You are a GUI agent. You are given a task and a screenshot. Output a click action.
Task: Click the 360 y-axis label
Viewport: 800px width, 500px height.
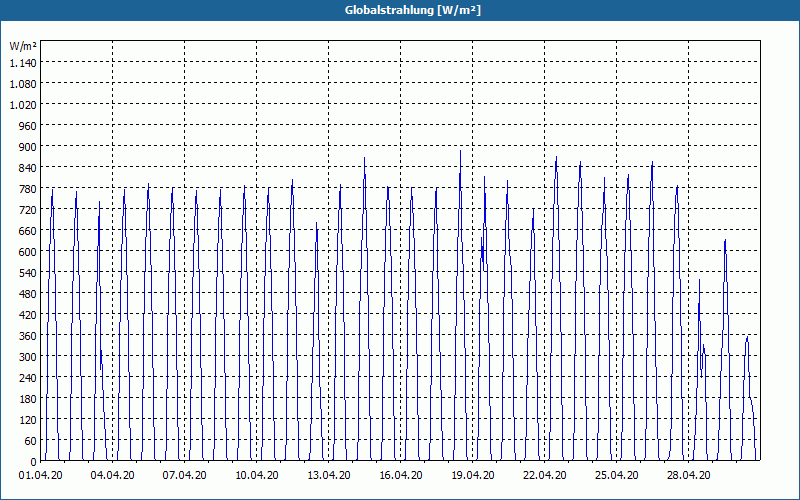coord(28,336)
